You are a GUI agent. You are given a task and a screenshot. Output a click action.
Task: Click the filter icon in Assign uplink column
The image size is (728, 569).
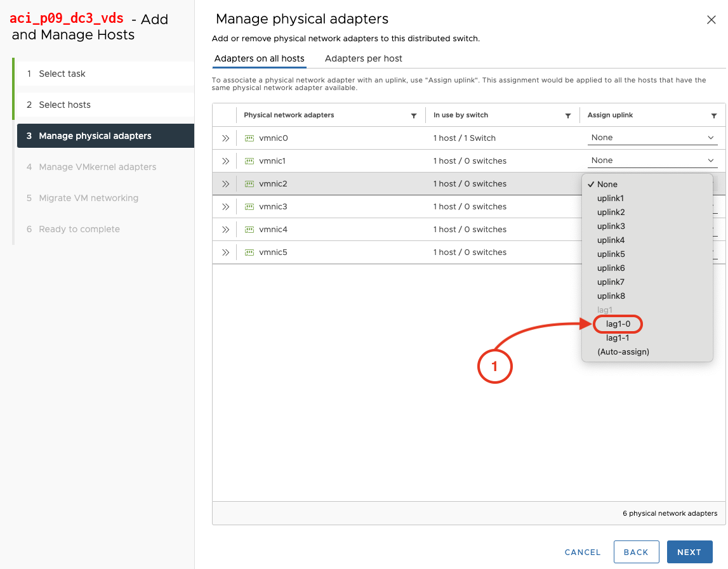click(x=714, y=115)
